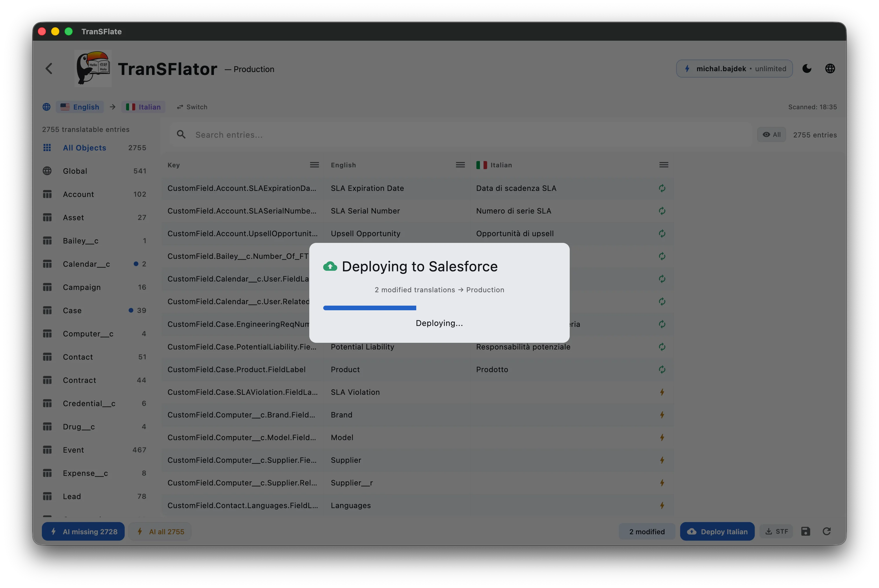
Task: Click Switch to swap translation direction
Action: point(192,107)
